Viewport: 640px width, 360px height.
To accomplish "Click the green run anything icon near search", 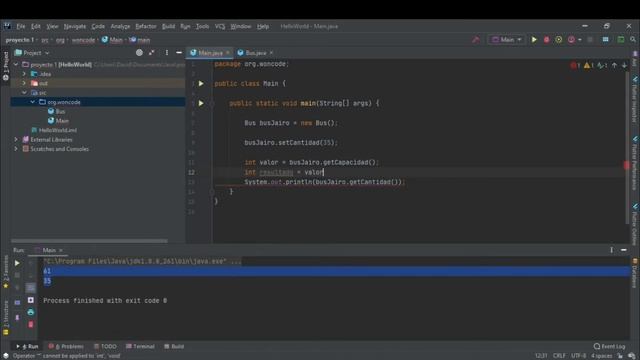I will pos(621,40).
